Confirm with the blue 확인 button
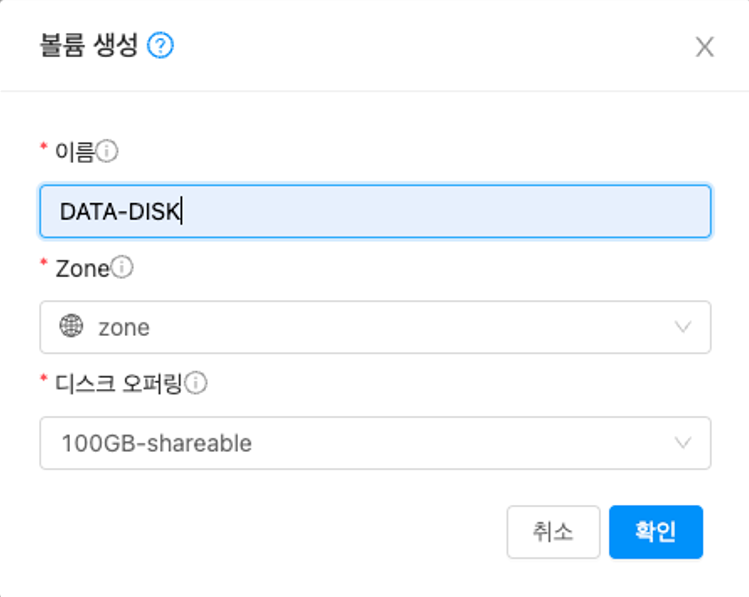 coord(655,532)
